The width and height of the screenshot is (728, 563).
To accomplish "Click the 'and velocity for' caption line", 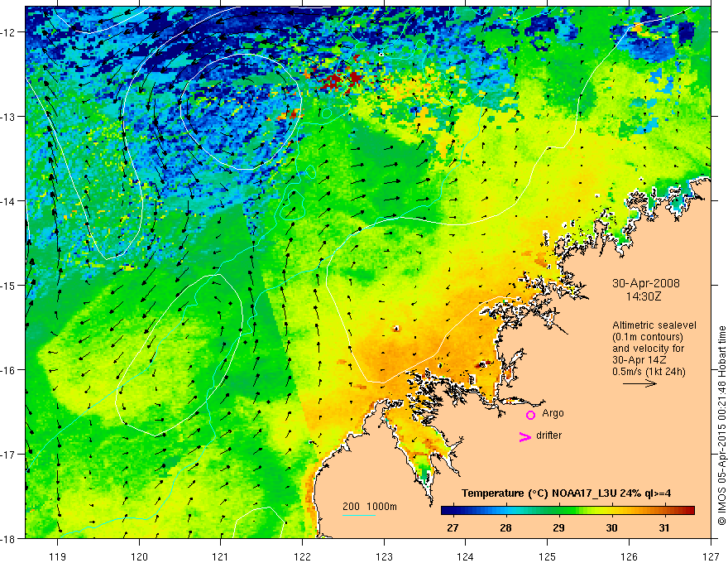I will [648, 349].
